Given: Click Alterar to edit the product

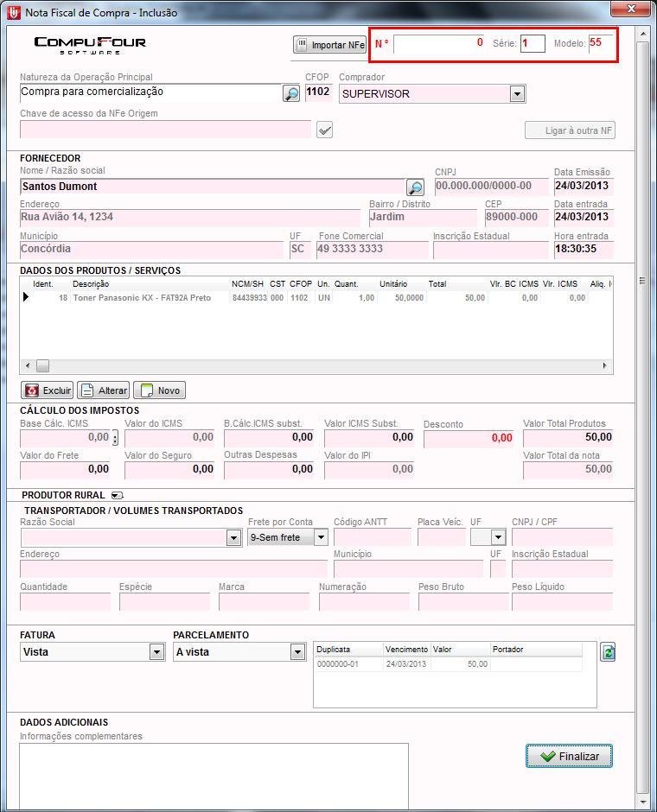Looking at the screenshot, I should point(104,390).
